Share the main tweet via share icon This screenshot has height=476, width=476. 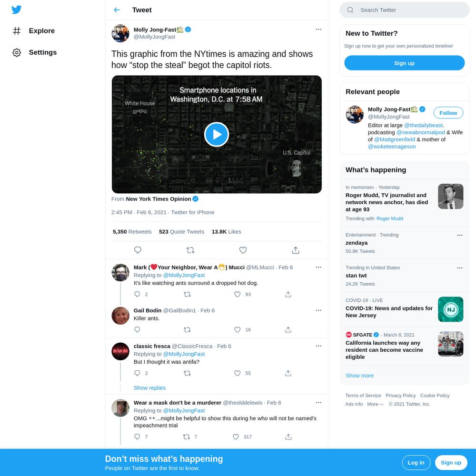click(x=296, y=250)
